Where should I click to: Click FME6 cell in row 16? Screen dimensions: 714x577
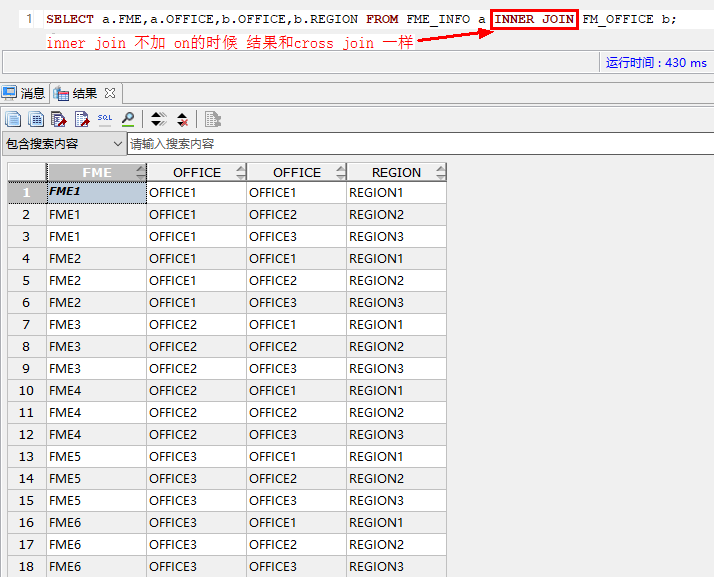[x=96, y=522]
